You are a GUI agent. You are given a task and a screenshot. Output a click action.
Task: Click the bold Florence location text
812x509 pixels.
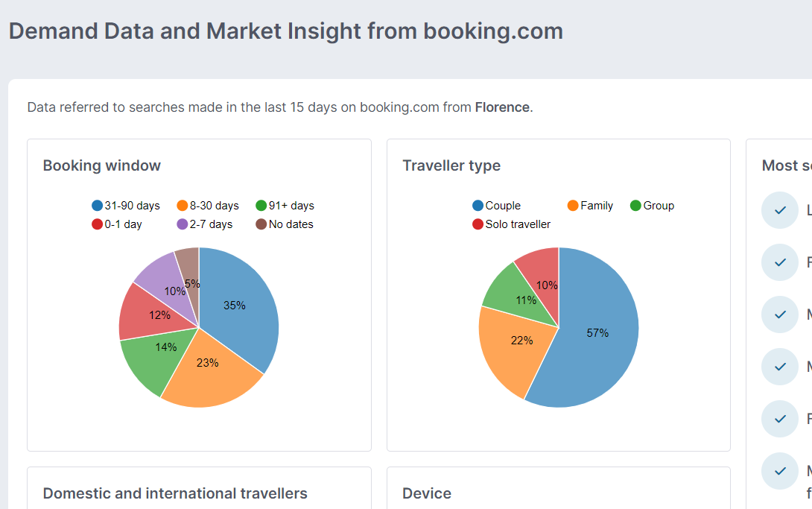(x=502, y=107)
